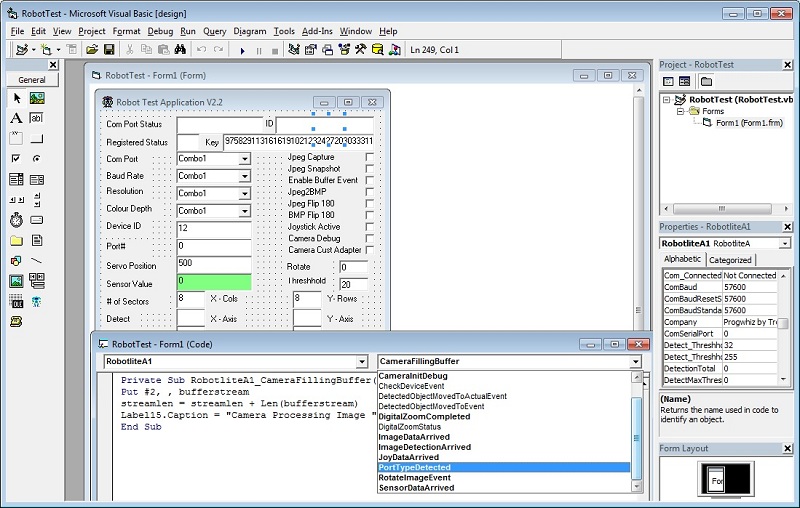Toggle the BMP Flip 180 checkbox

[369, 215]
